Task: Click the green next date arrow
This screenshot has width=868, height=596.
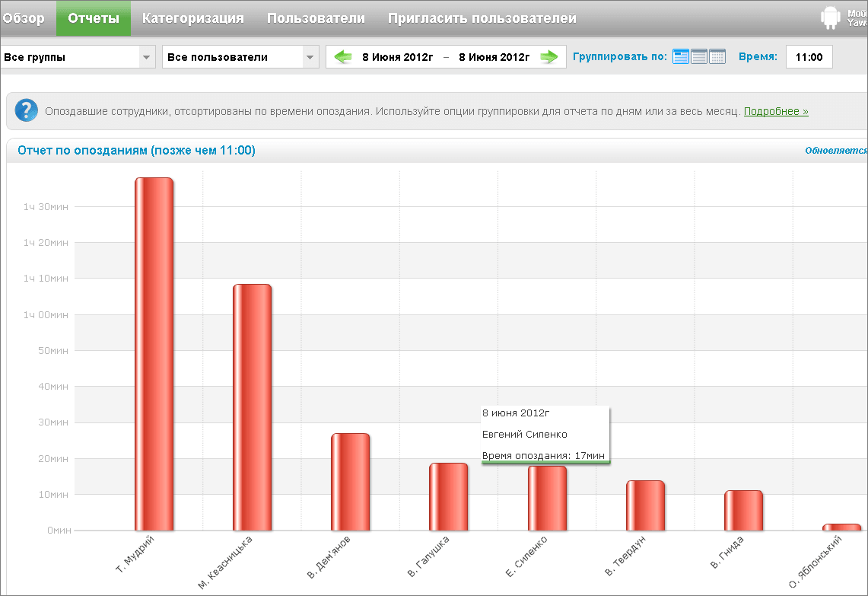Action: coord(549,57)
